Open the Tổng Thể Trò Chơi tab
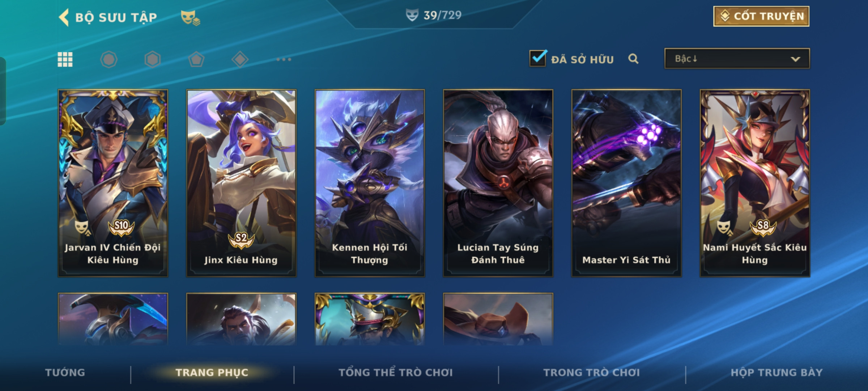This screenshot has width=868, height=391. click(396, 373)
